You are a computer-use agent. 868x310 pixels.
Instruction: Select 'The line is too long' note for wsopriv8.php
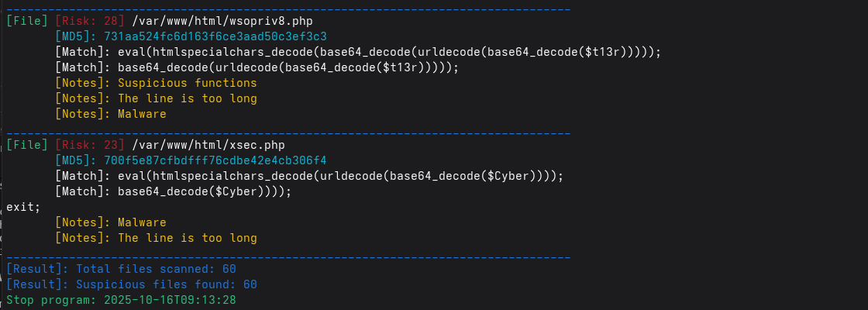tap(187, 98)
